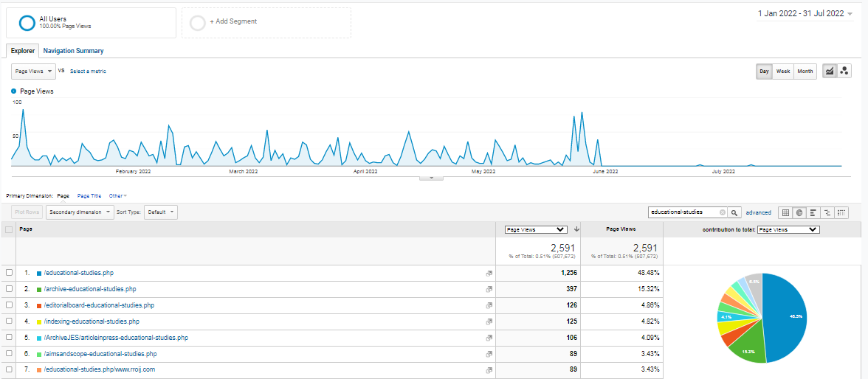The image size is (868, 379).
Task: Switch to the Navigation Summary tab
Action: coord(73,51)
